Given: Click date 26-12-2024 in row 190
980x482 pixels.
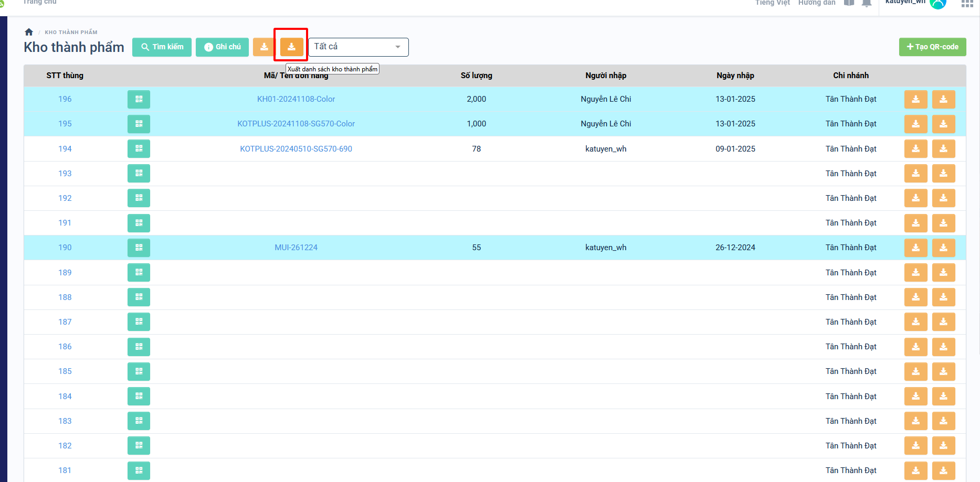Looking at the screenshot, I should [x=735, y=248].
